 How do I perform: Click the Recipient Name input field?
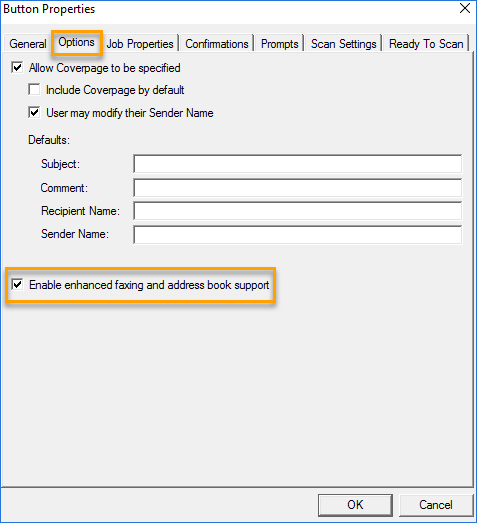click(298, 211)
